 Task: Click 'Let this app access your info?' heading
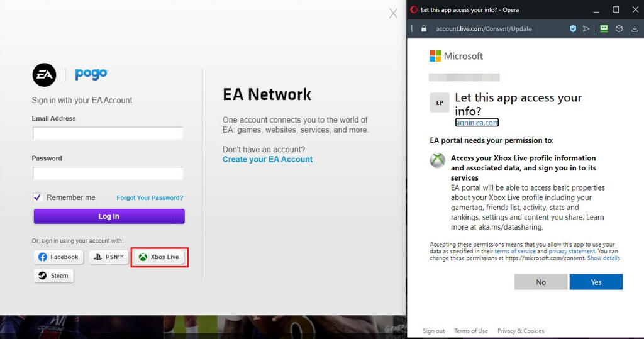[518, 104]
